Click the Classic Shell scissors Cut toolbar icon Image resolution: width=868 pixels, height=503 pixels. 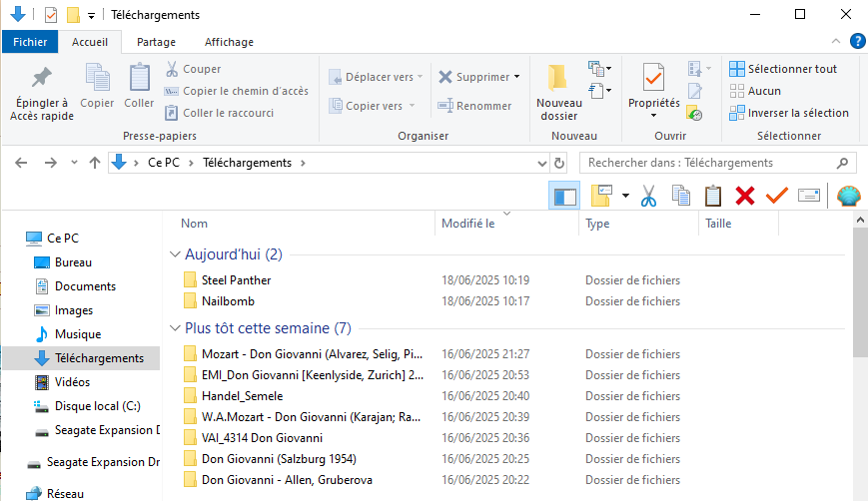point(649,196)
